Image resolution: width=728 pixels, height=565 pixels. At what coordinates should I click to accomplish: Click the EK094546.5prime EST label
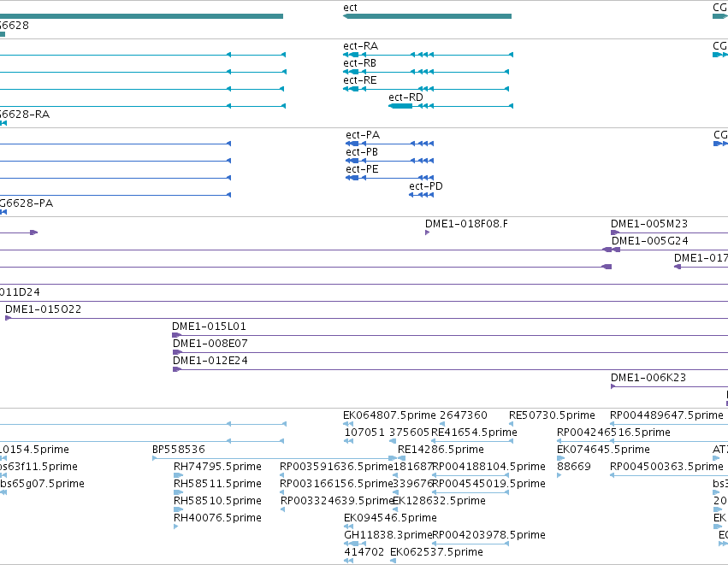click(390, 518)
